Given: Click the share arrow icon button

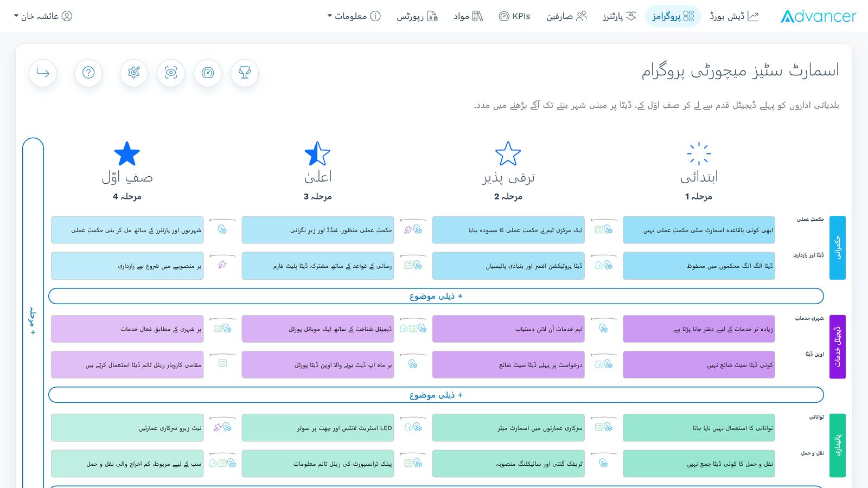Looking at the screenshot, I should click(x=43, y=73).
